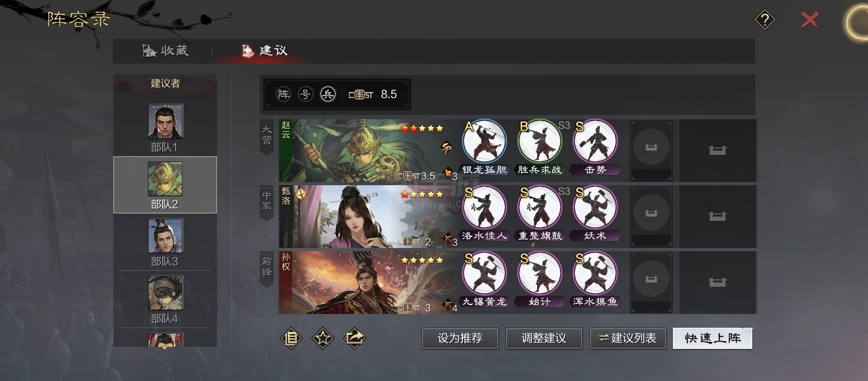Click the 号 circle icon

(306, 94)
